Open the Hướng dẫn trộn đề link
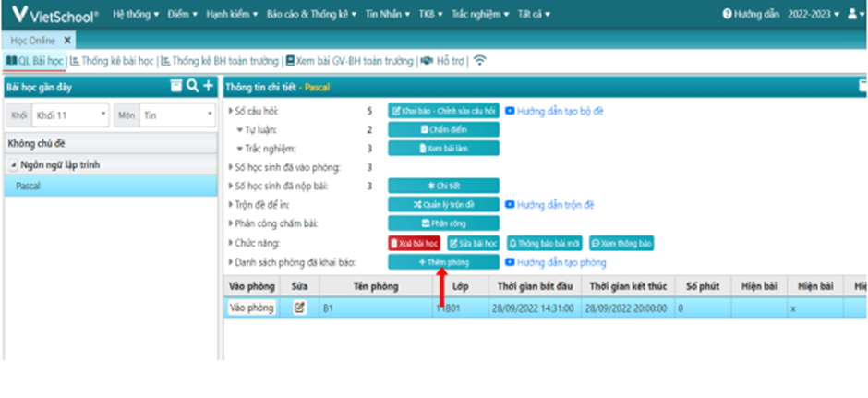This screenshot has height=398, width=868. pyautogui.click(x=555, y=204)
